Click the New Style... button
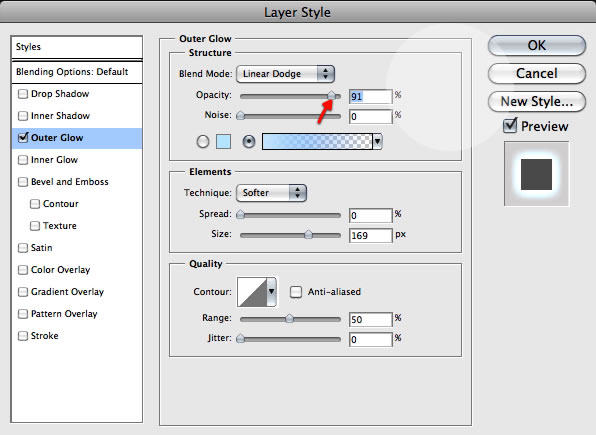This screenshot has height=435, width=596. [537, 102]
